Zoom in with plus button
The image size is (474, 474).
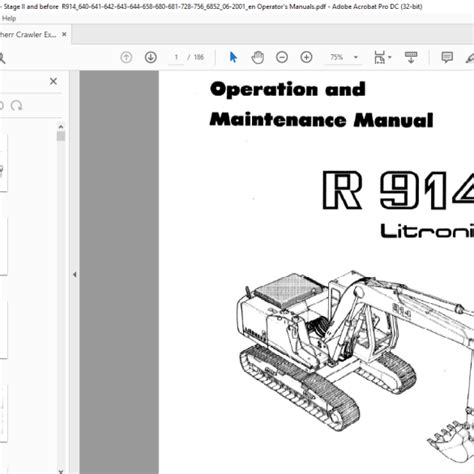(x=306, y=57)
